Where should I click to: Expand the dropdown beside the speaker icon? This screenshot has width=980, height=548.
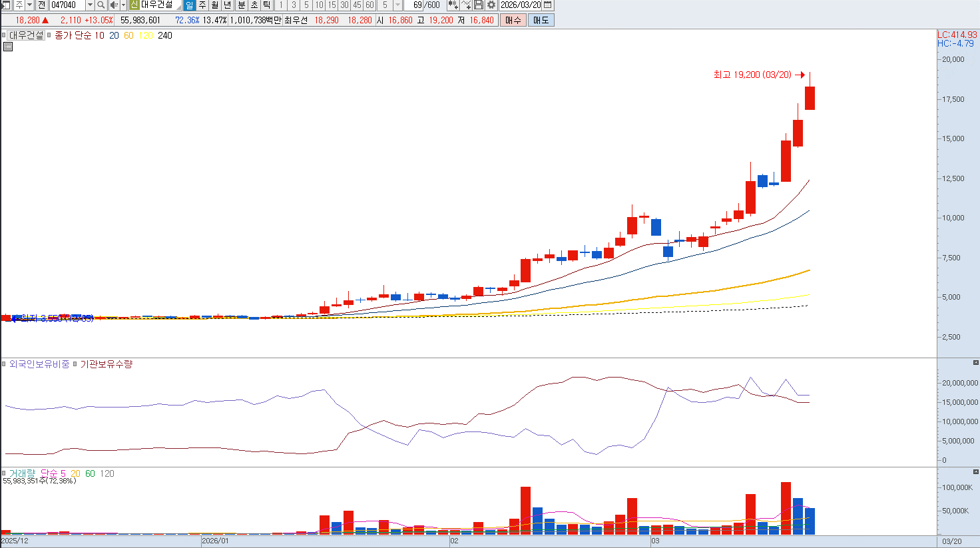(x=123, y=5)
